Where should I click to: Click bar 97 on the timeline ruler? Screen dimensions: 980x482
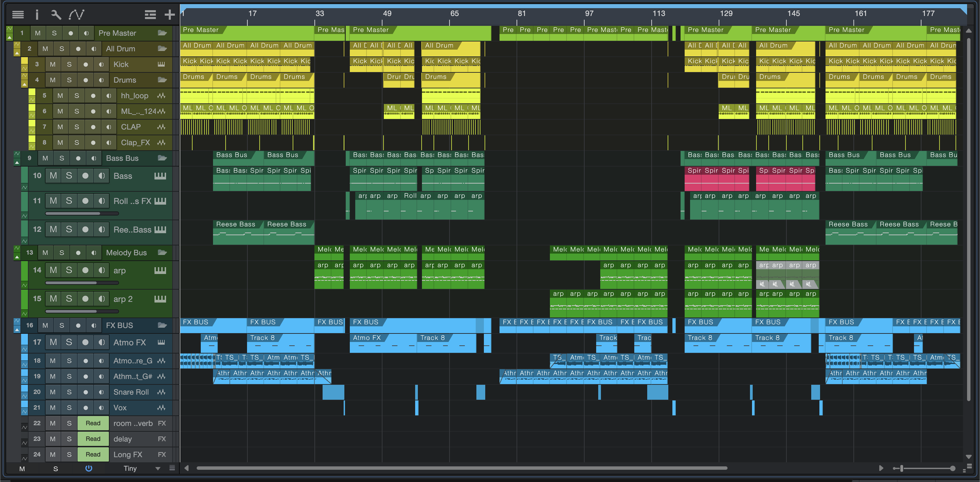click(589, 14)
